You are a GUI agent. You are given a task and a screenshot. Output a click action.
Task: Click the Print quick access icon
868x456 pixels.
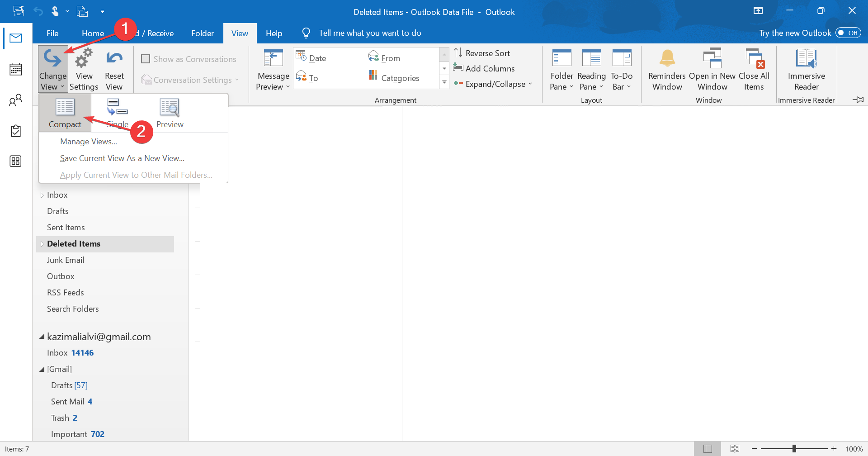click(x=82, y=11)
